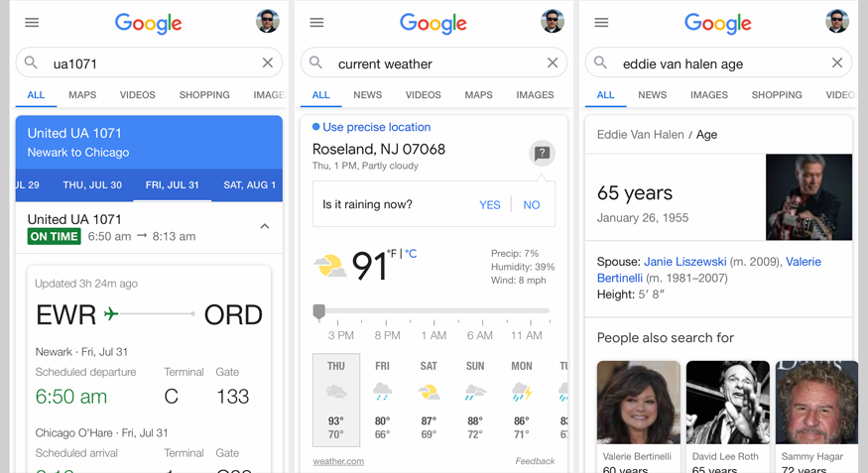Select SAT, AUG 1 flight date
Viewport: 868px width, 473px height.
pyautogui.click(x=250, y=185)
